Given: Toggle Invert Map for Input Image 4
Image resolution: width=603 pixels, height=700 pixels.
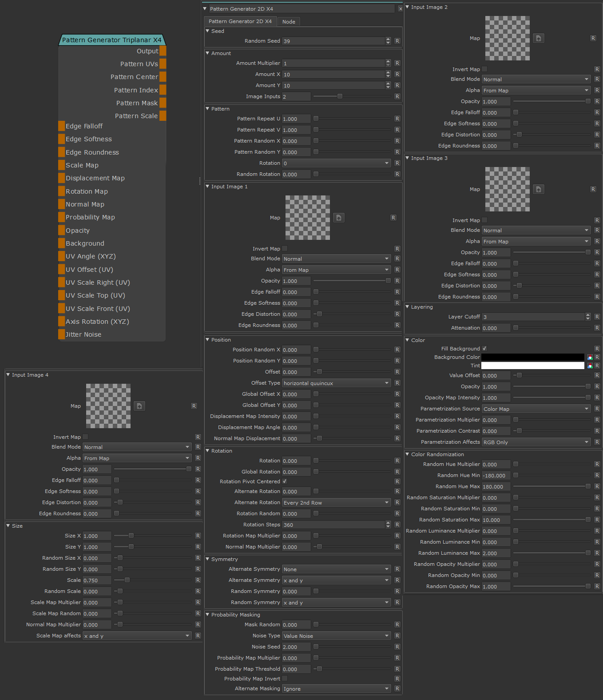Looking at the screenshot, I should tap(85, 437).
